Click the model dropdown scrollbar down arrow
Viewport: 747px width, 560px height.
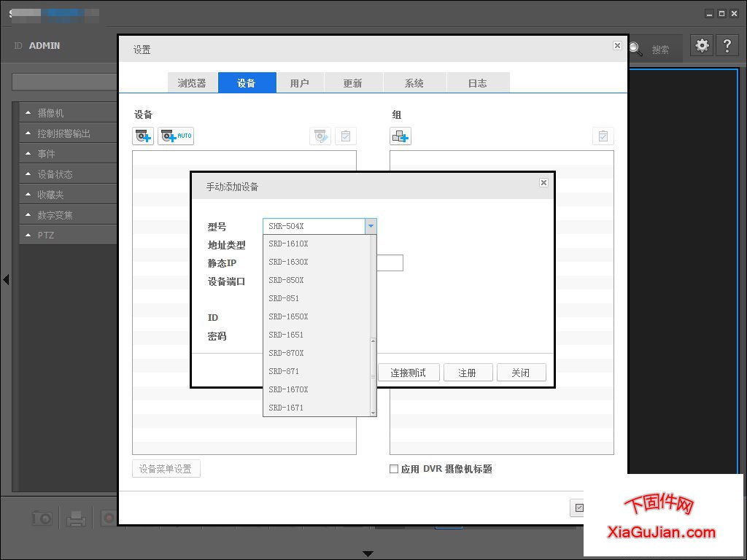[373, 413]
